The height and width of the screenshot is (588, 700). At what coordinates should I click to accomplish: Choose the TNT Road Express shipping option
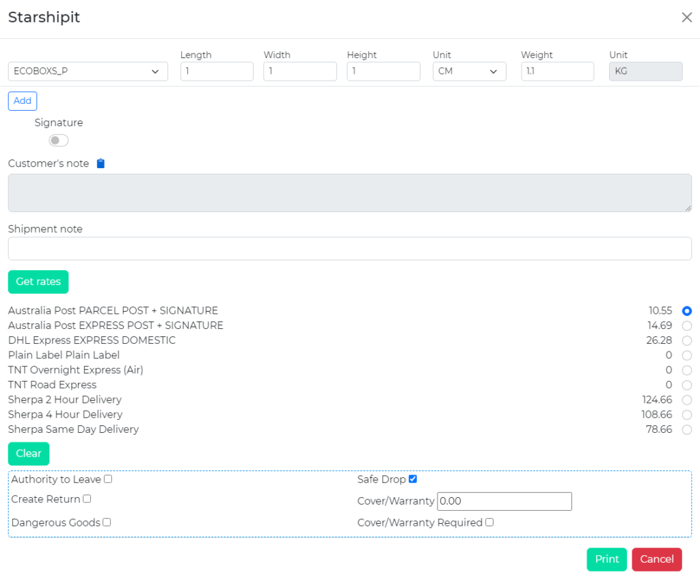(x=686, y=385)
